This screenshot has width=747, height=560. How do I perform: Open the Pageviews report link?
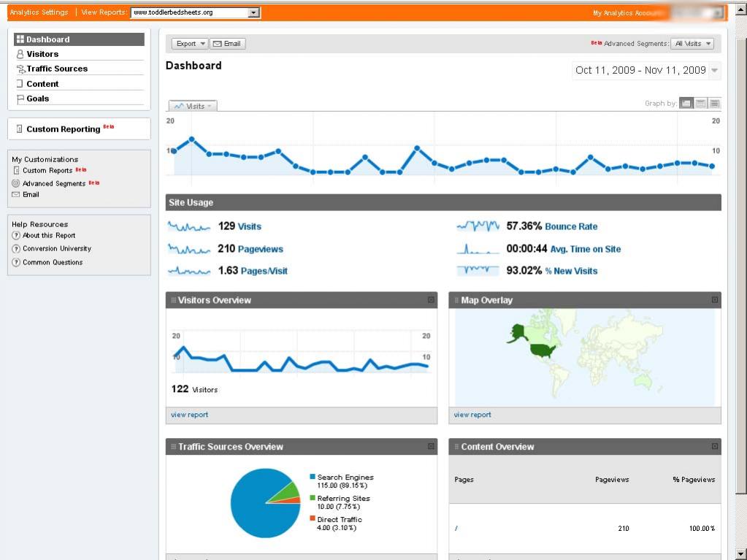(x=260, y=248)
